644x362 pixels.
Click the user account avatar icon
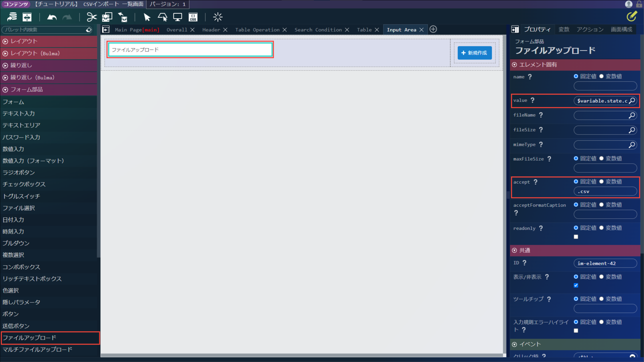tap(629, 4)
